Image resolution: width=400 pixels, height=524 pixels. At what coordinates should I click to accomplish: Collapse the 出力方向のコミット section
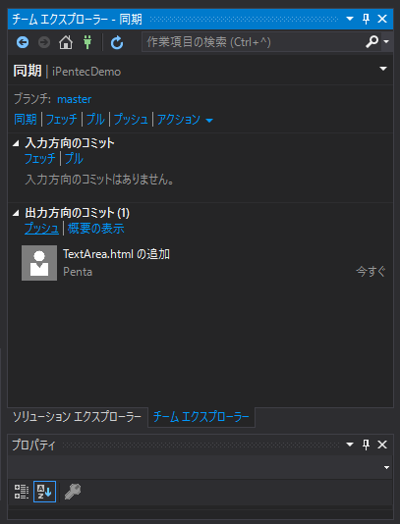16,213
